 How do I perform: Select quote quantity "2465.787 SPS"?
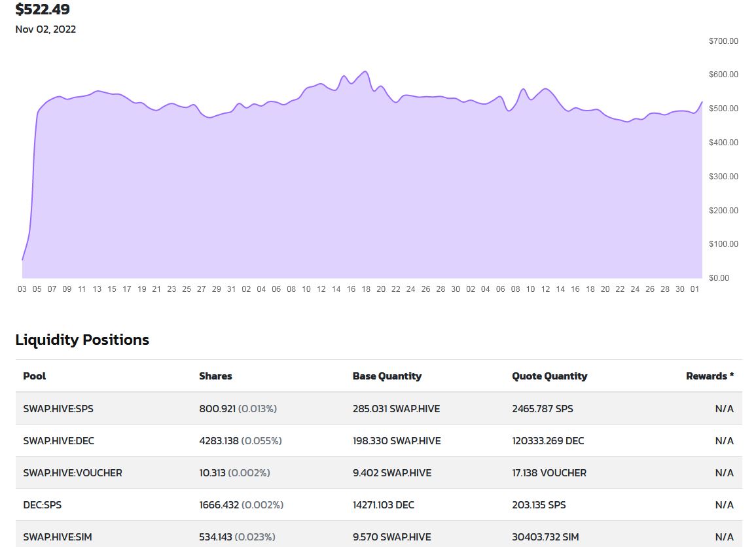click(543, 409)
